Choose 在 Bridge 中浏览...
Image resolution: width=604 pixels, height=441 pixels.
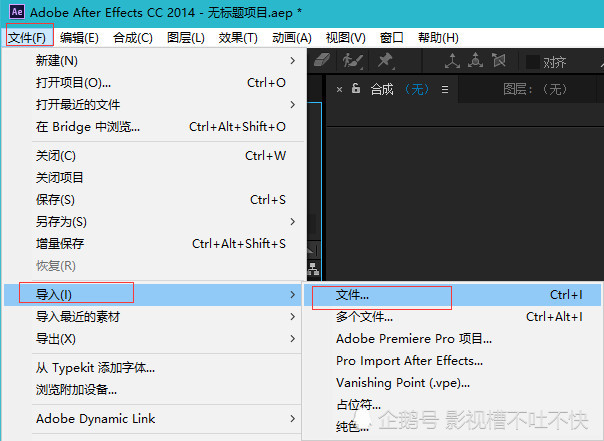click(154, 127)
